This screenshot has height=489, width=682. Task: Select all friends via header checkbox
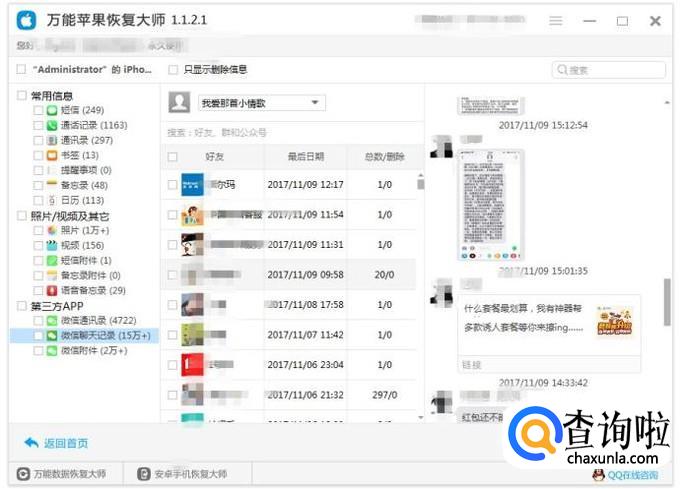coord(173,157)
